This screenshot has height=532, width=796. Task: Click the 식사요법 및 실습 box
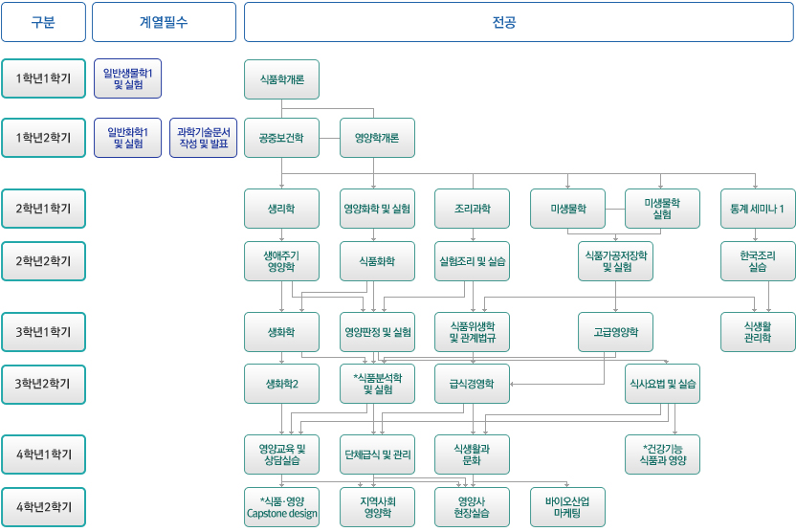click(x=662, y=384)
